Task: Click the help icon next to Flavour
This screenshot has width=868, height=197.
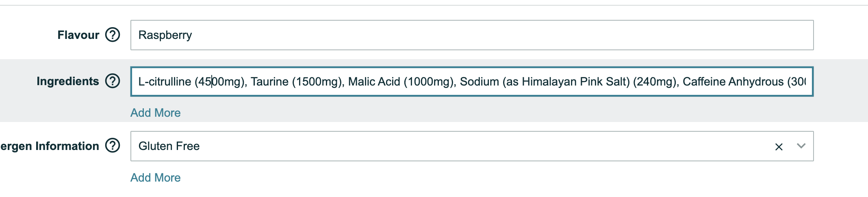Action: pos(113,35)
